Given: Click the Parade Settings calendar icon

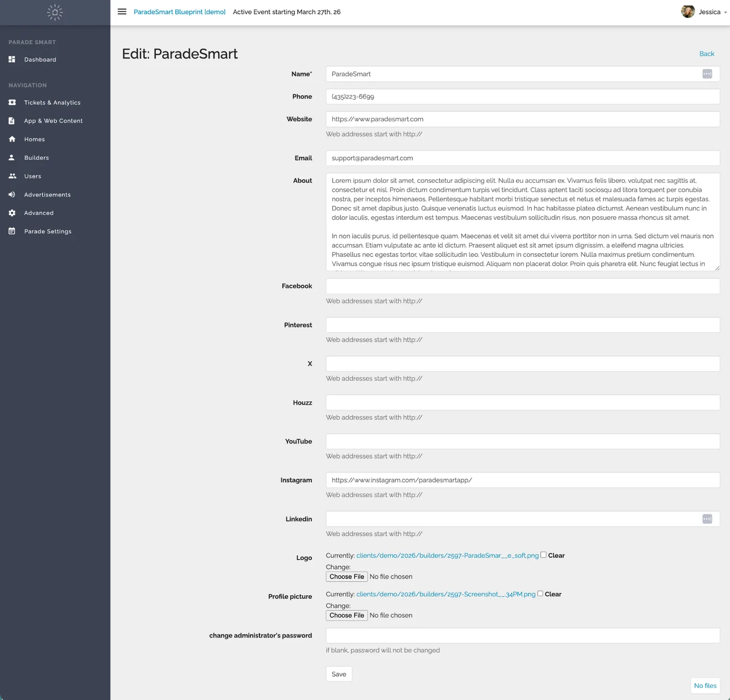Looking at the screenshot, I should (12, 231).
